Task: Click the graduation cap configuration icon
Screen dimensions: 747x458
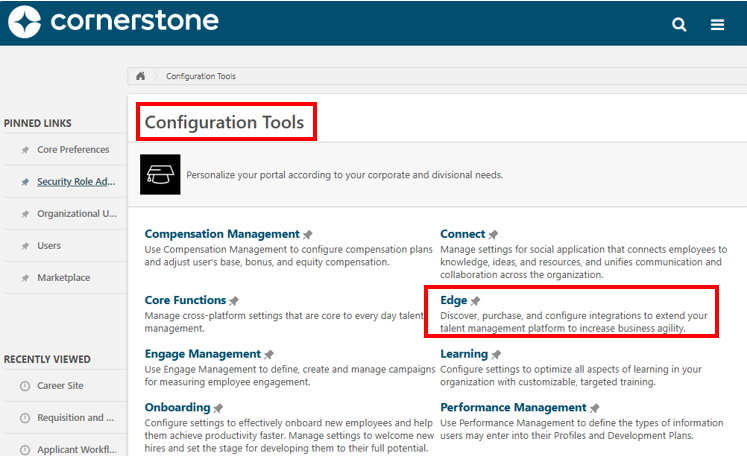Action: (x=160, y=174)
